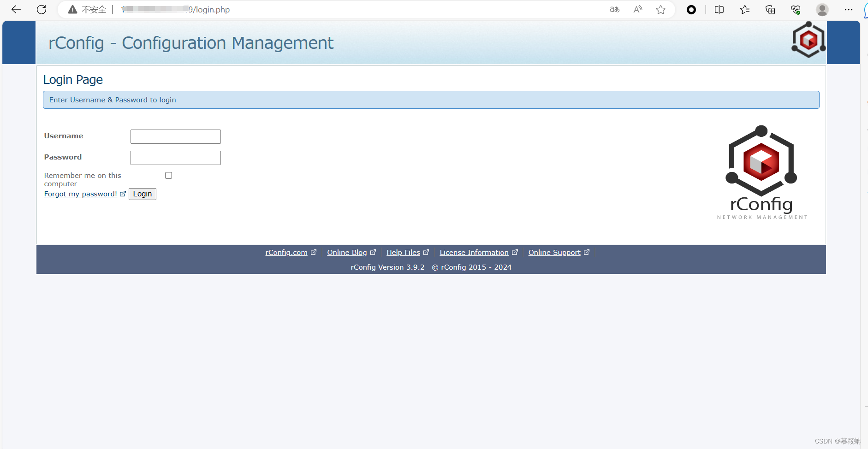Refresh the login page
The image size is (868, 449).
[42, 9]
